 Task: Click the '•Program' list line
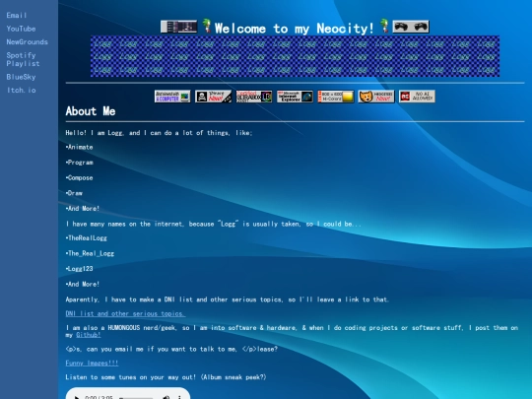(80, 163)
